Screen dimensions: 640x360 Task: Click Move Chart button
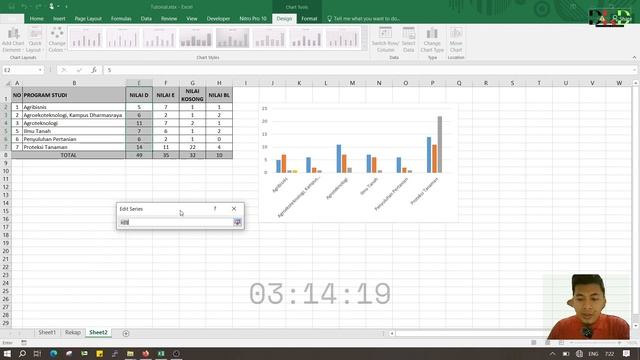click(x=456, y=40)
